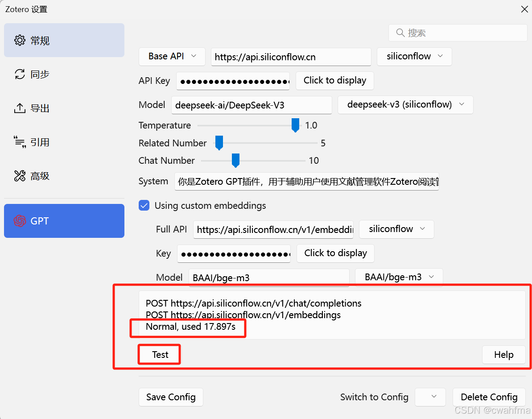532x419 pixels.
Task: Click the Delete Config button
Action: 489,397
